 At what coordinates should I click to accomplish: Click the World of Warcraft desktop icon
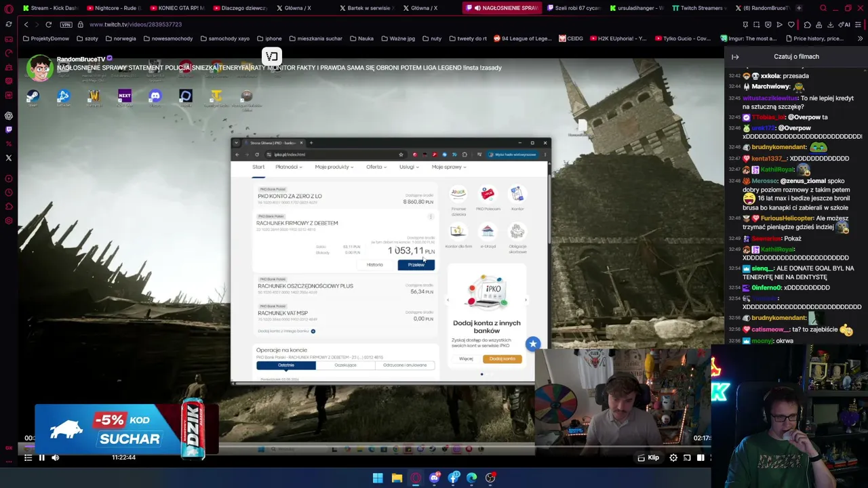[x=94, y=97]
